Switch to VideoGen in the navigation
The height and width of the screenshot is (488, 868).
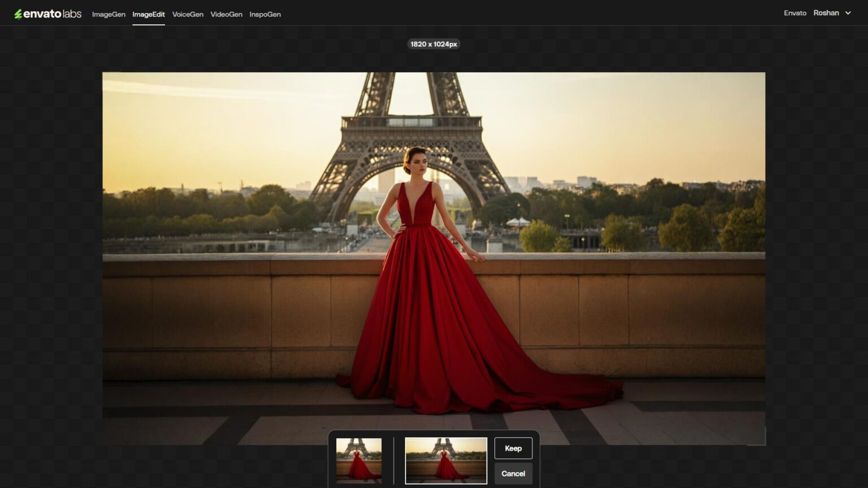tap(226, 14)
